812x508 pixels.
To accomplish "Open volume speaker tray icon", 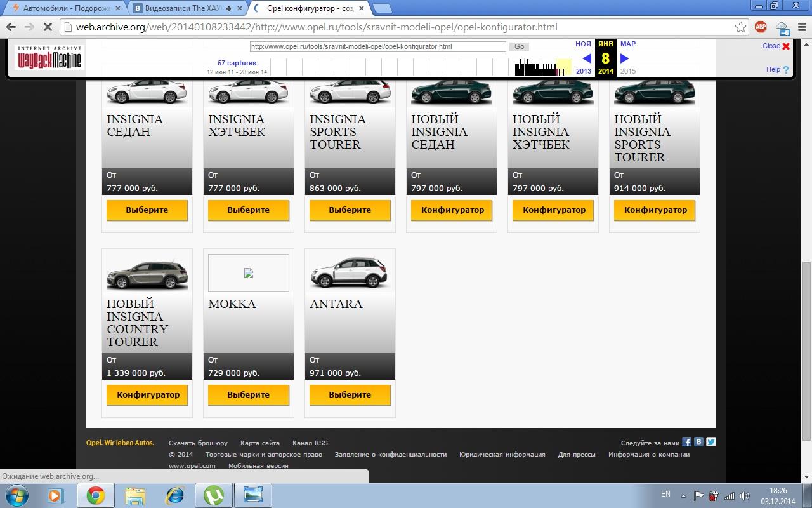I will click(745, 496).
